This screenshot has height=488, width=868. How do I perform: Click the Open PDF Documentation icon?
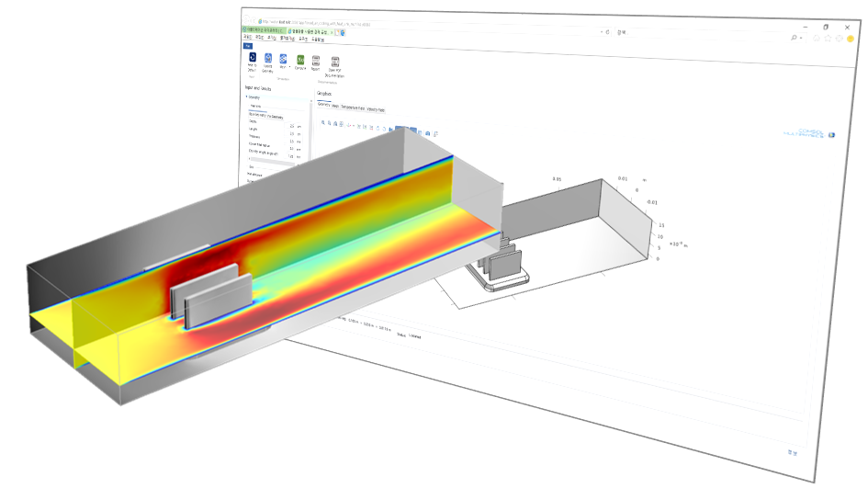tap(335, 62)
